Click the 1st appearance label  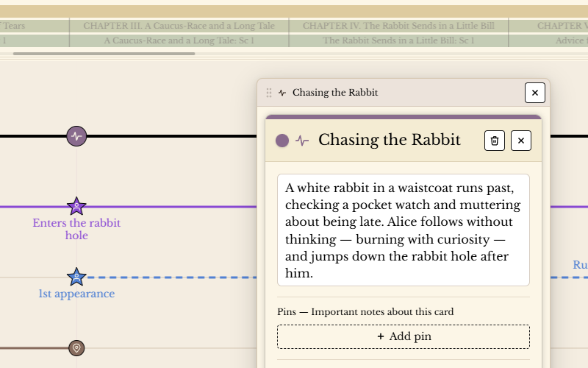point(76,294)
